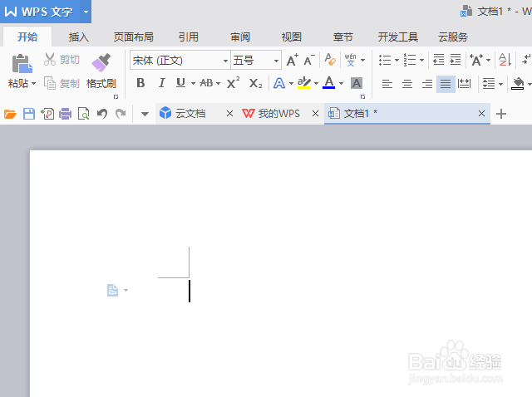Viewport: 532px width, 397px height.
Task: Switch to the 视图 ribbon tab
Action: (x=292, y=37)
